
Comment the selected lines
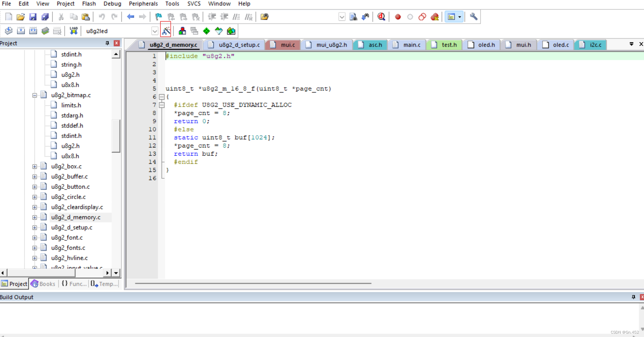click(x=236, y=17)
